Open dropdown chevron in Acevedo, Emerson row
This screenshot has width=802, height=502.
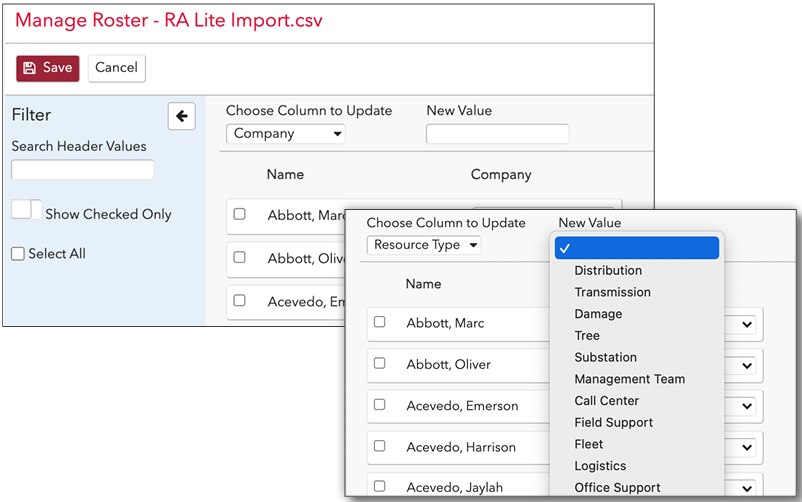click(x=747, y=406)
